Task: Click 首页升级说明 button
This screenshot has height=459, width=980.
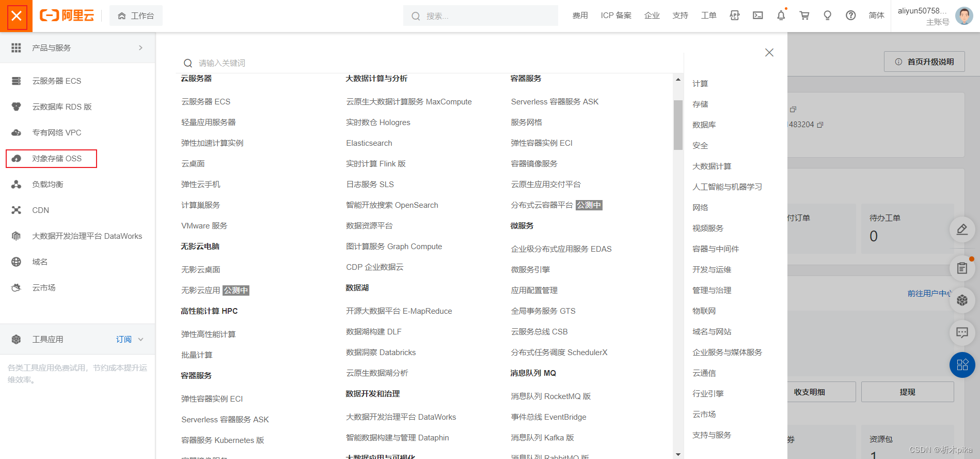Action: 924,62
